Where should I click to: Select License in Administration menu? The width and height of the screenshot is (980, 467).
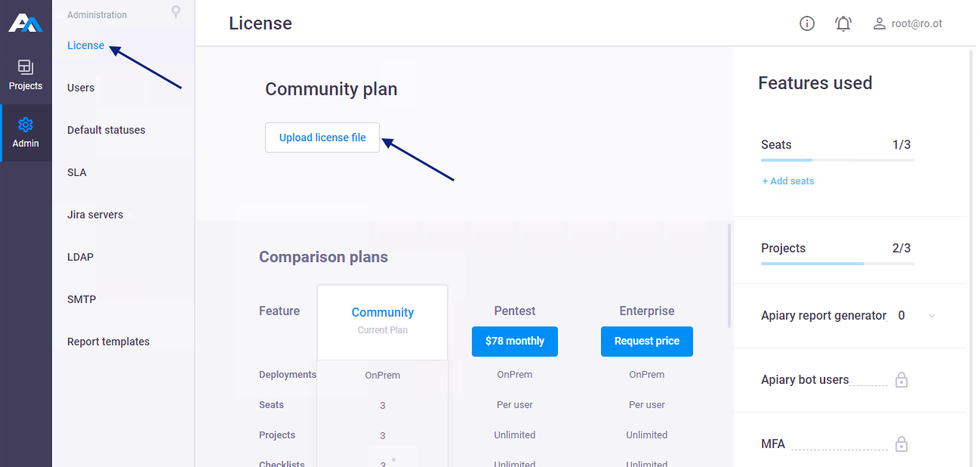pos(85,45)
